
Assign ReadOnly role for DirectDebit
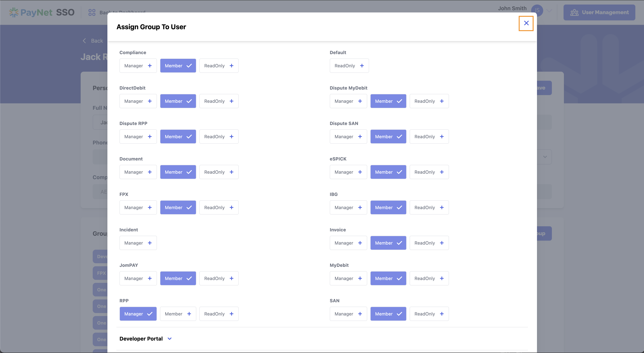point(219,101)
